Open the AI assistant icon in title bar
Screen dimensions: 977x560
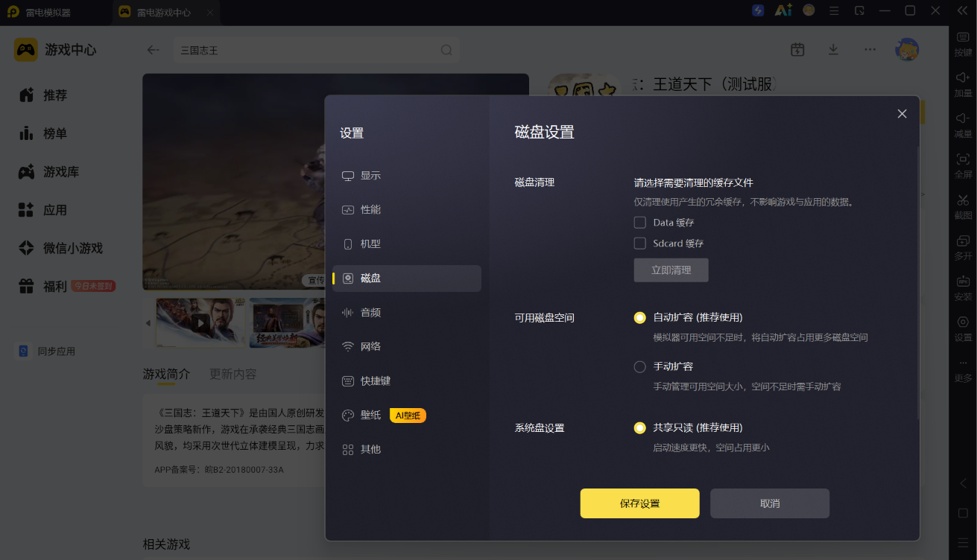[782, 10]
